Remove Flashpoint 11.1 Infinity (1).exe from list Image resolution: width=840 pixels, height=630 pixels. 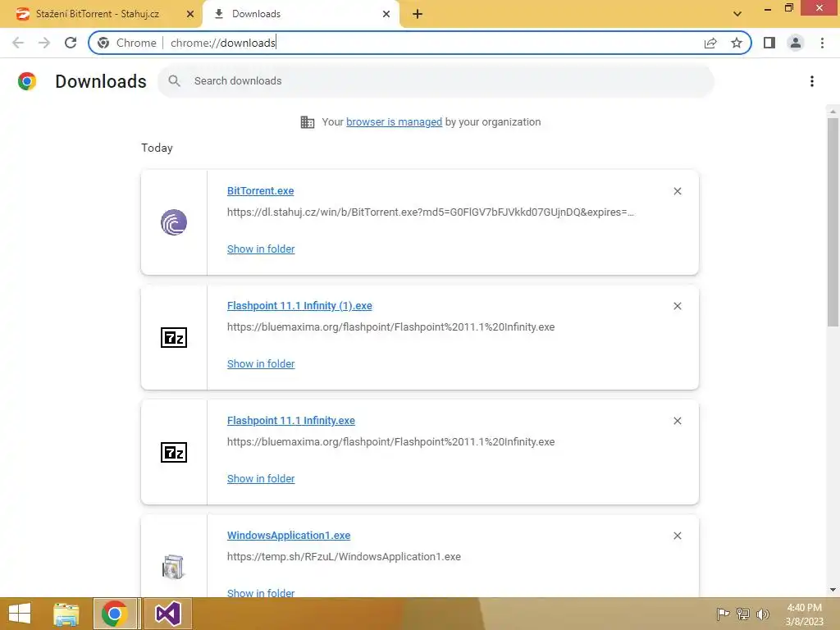(x=678, y=306)
